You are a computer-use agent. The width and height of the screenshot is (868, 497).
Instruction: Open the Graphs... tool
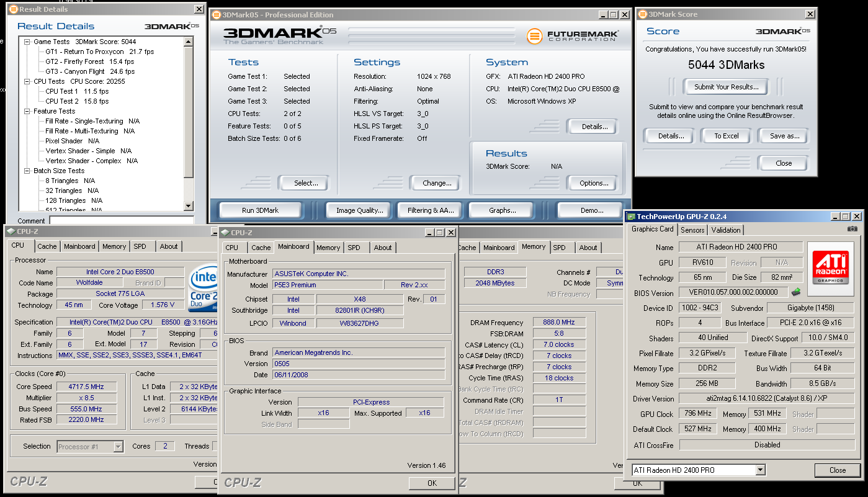[x=502, y=210]
